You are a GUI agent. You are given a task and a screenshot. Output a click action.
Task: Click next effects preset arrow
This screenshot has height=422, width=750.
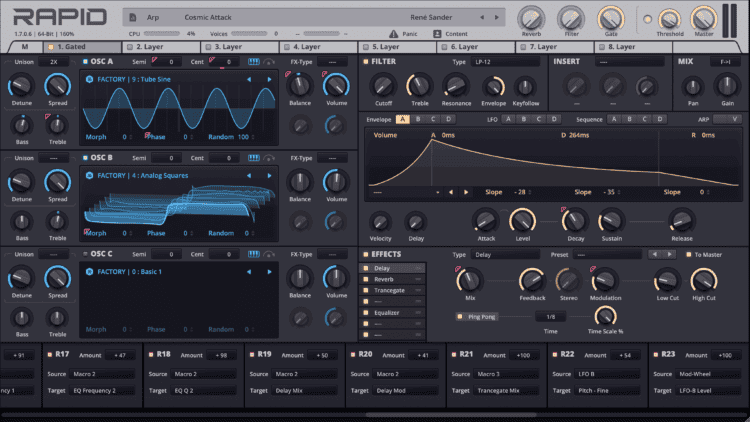(x=670, y=255)
